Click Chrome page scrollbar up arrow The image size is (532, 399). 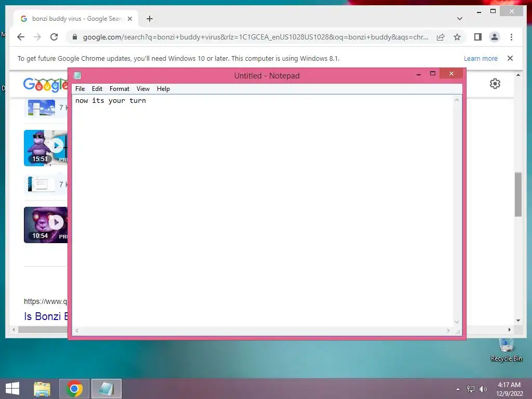coord(518,75)
